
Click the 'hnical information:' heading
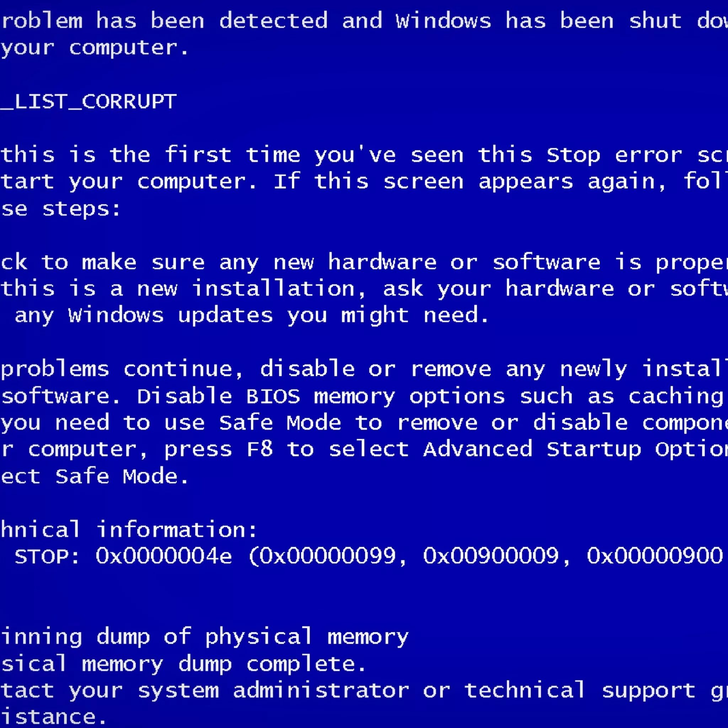[128, 529]
